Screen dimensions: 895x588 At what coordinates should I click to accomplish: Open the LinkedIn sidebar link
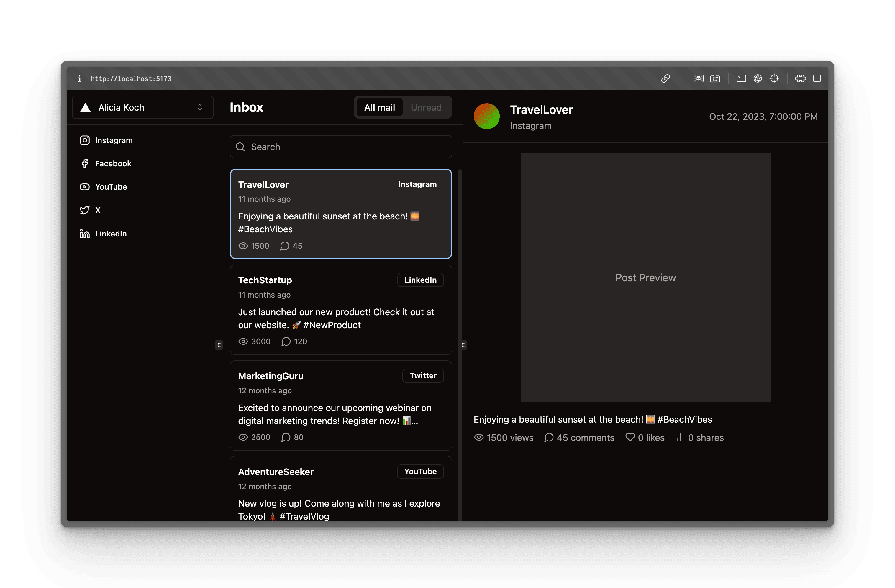111,234
